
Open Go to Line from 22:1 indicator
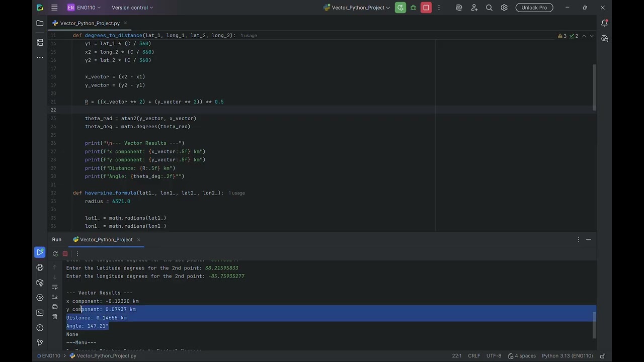[457, 356]
